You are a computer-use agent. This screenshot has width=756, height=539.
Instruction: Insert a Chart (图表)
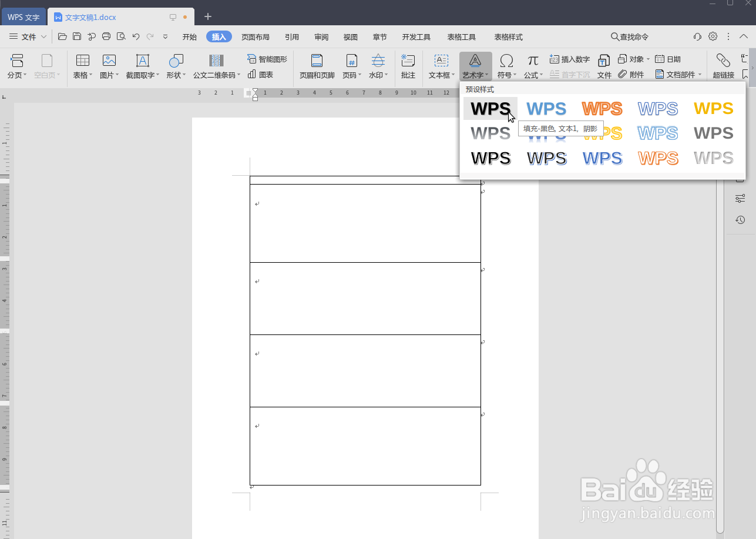261,75
